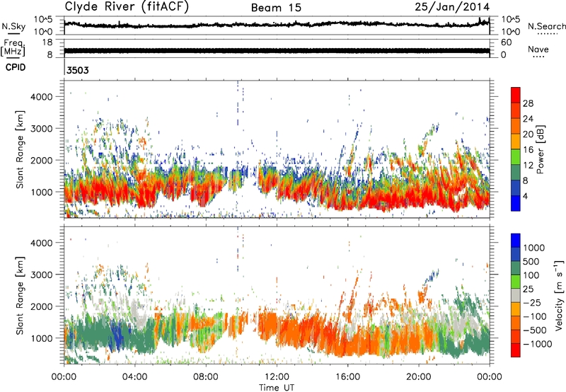The image size is (566, 392).
Task: Select the "10^0" tick on the N.Sky side
Action: point(43,32)
